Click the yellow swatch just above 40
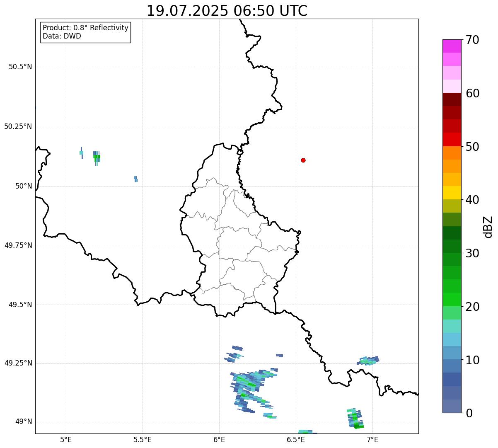This screenshot has height=448, width=498. pos(452,193)
